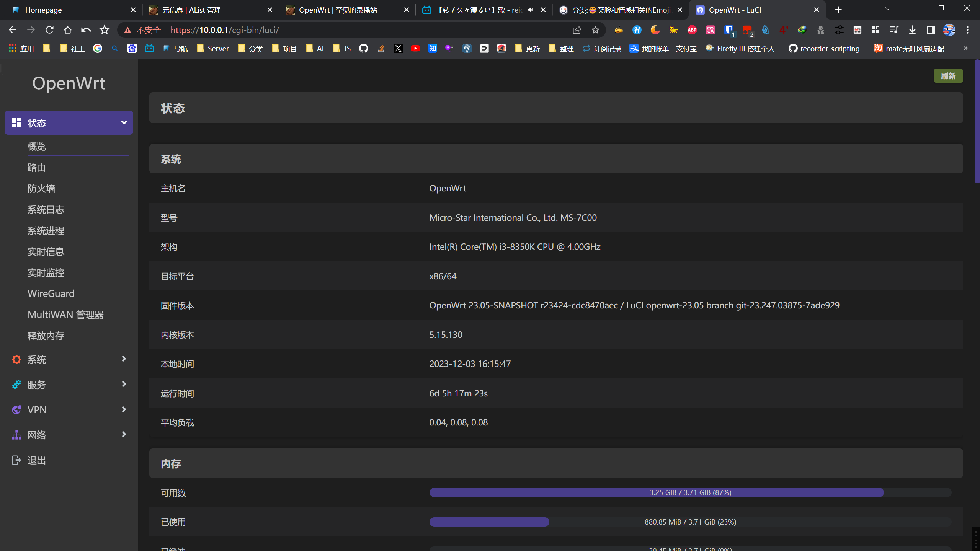
Task: Click the GitHub bookmark icon
Action: coord(363,48)
